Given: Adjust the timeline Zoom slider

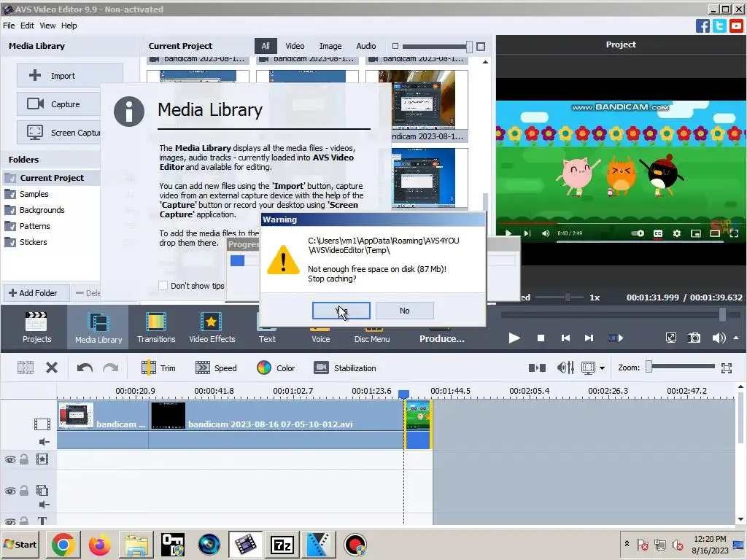Looking at the screenshot, I should (x=649, y=367).
